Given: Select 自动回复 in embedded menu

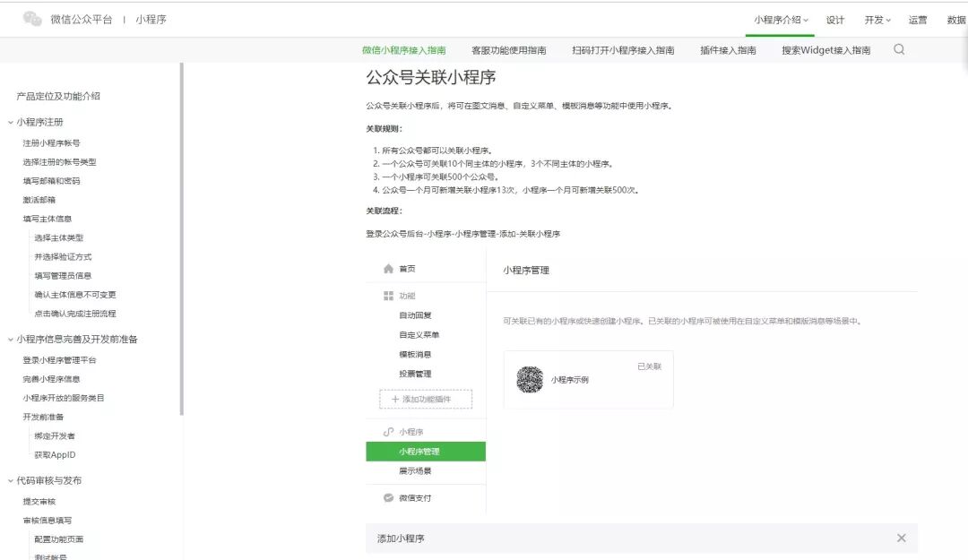Looking at the screenshot, I should click(415, 315).
